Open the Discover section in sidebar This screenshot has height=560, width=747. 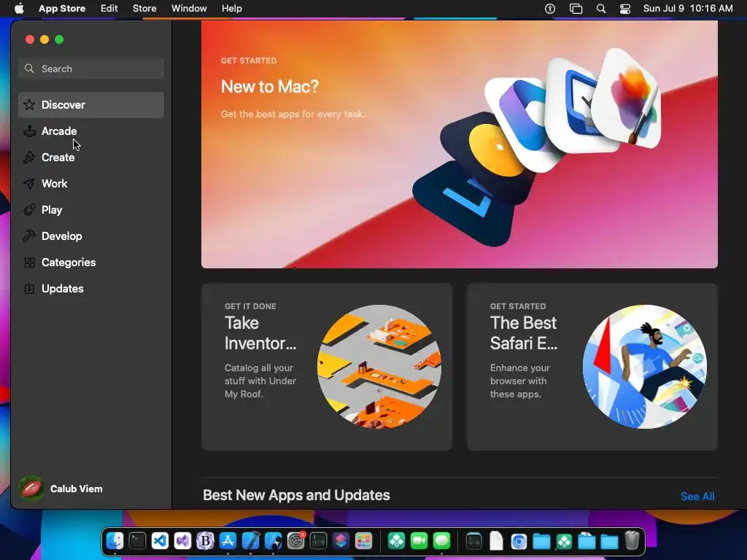91,105
